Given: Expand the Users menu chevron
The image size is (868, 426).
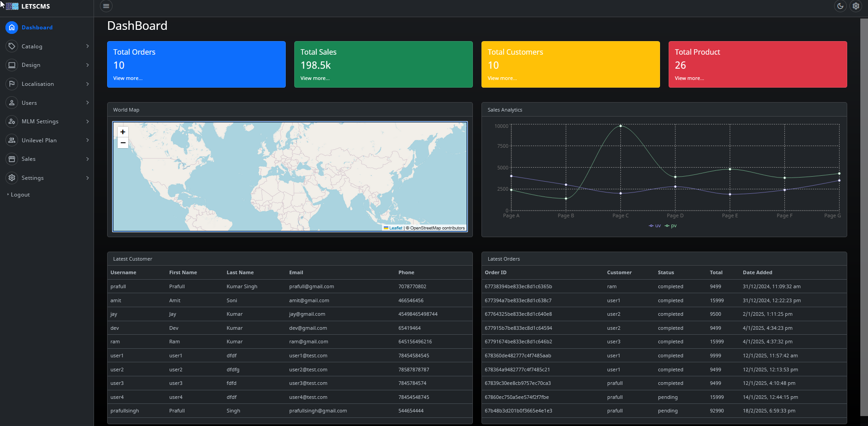Looking at the screenshot, I should (x=87, y=103).
